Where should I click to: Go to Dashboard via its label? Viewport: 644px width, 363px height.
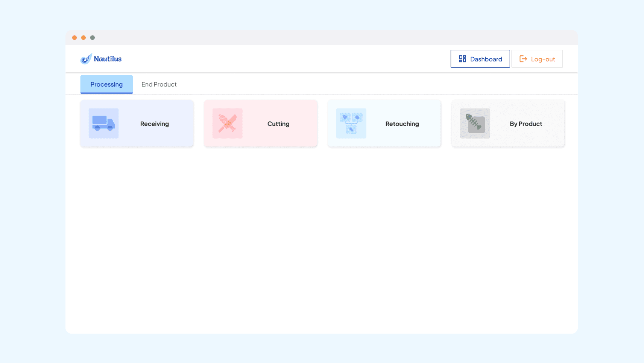tap(486, 59)
